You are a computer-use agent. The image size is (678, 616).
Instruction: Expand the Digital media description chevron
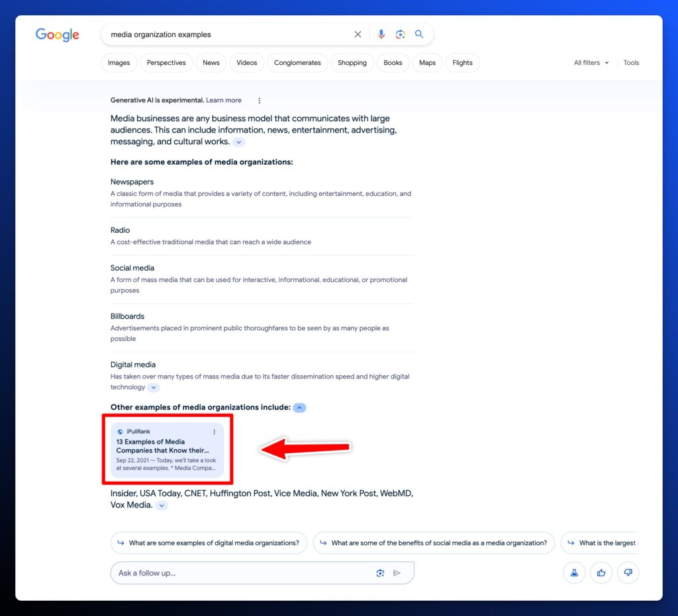(x=154, y=388)
